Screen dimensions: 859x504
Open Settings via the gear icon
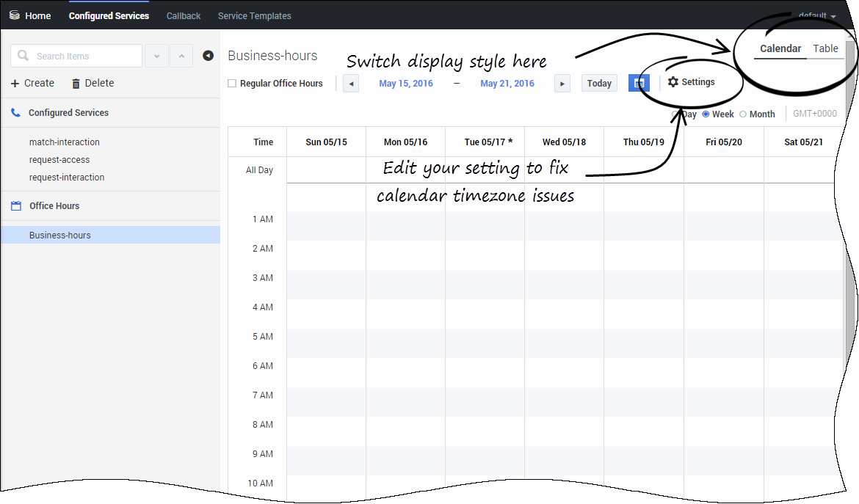[x=673, y=82]
